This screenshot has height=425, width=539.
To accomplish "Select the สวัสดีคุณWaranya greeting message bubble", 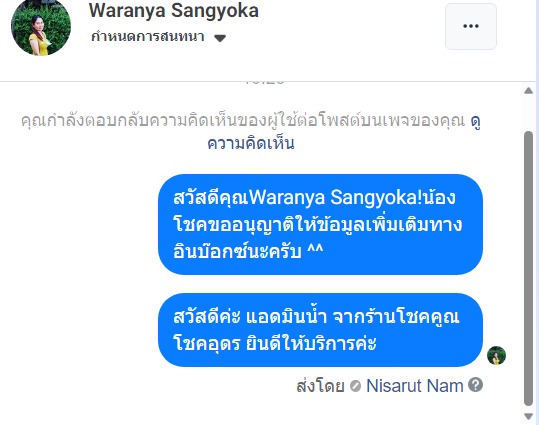I will 320,225.
